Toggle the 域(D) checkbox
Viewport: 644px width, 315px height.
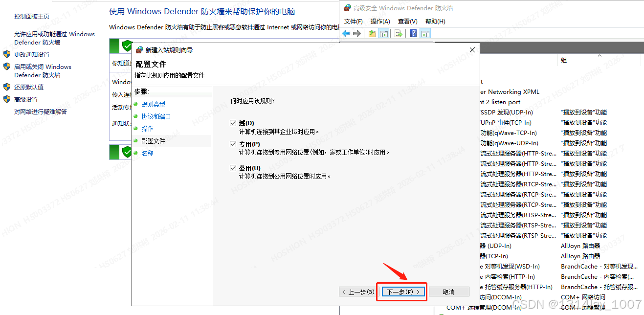[233, 123]
